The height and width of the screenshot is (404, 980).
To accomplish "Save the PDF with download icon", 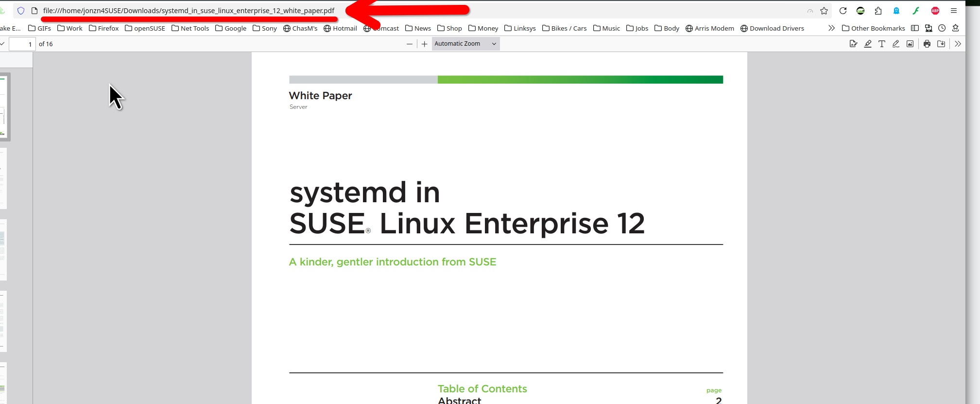I will pos(941,44).
